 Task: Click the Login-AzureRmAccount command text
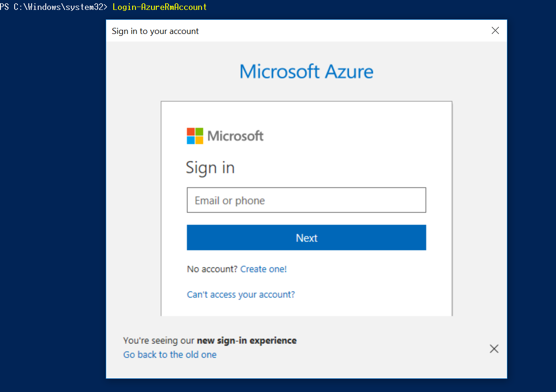(160, 7)
